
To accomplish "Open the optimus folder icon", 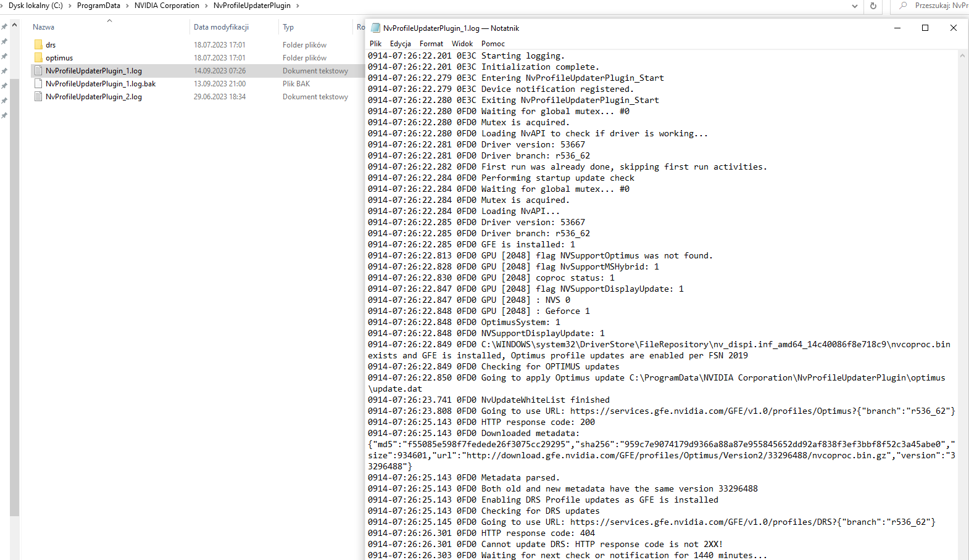I will (38, 58).
